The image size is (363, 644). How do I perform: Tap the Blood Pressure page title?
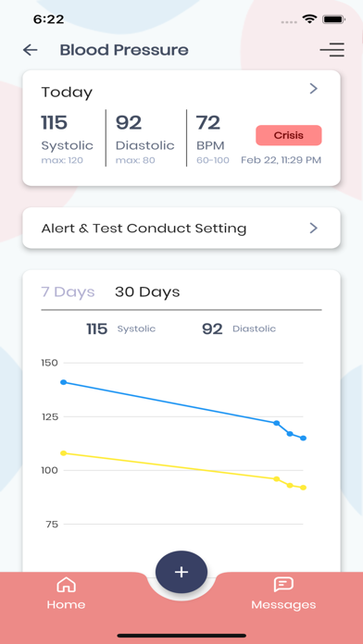[x=124, y=50]
